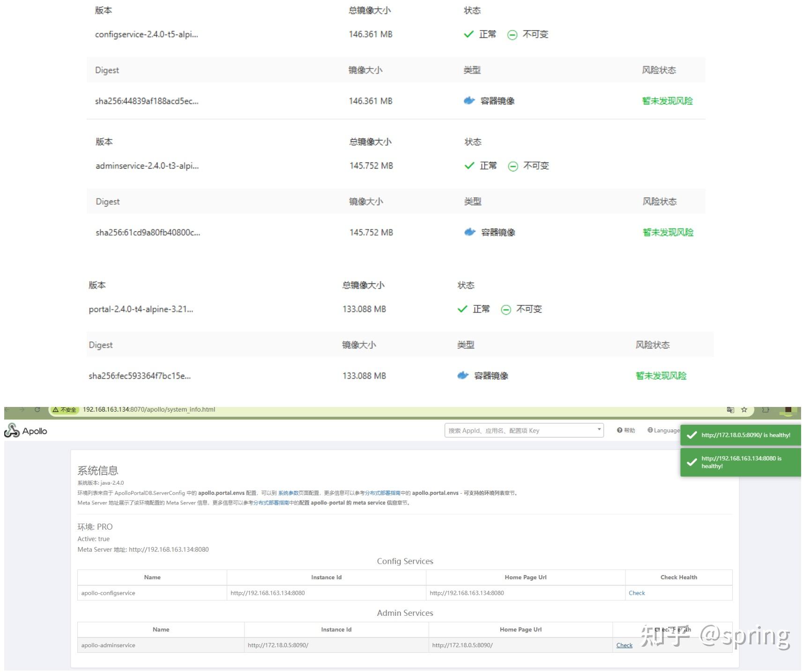This screenshot has height=672, width=810.
Task: Click inside the AppId search input field
Action: [515, 430]
